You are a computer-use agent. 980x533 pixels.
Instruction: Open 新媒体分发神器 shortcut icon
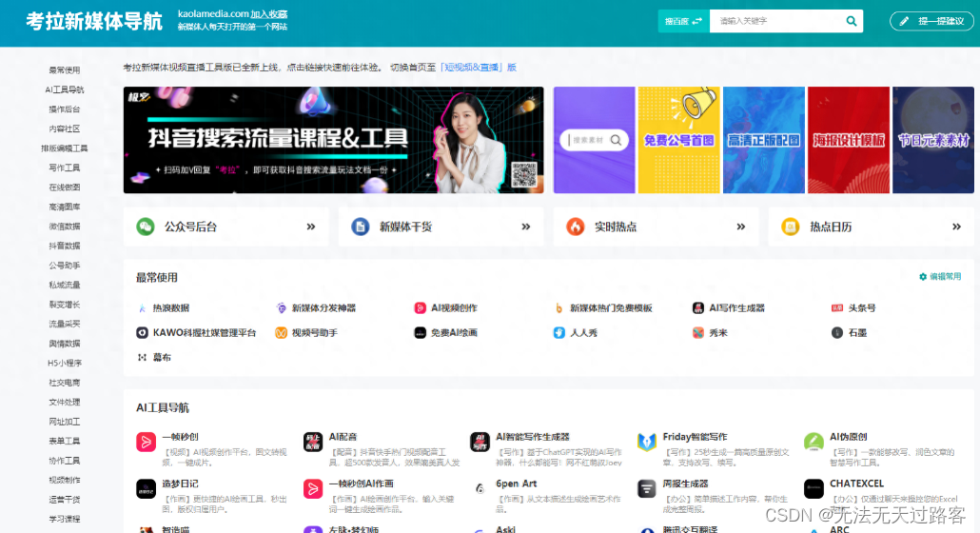click(x=282, y=308)
